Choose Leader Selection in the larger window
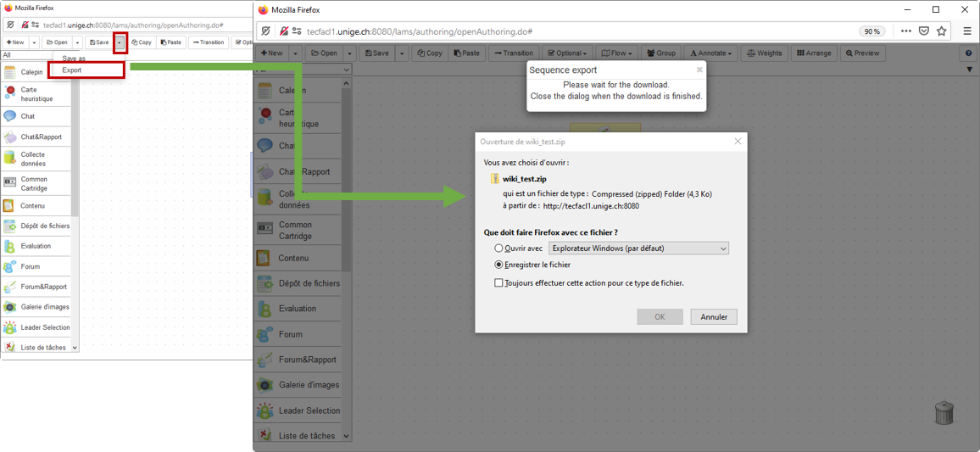 298,410
